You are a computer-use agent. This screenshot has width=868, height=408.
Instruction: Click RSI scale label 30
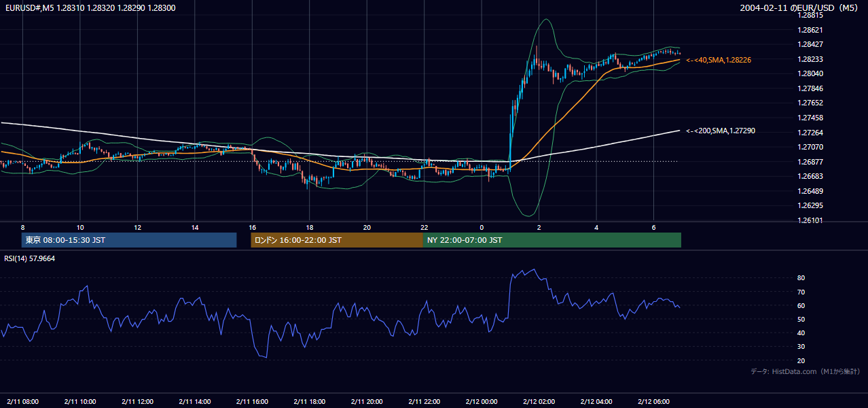[x=801, y=346]
